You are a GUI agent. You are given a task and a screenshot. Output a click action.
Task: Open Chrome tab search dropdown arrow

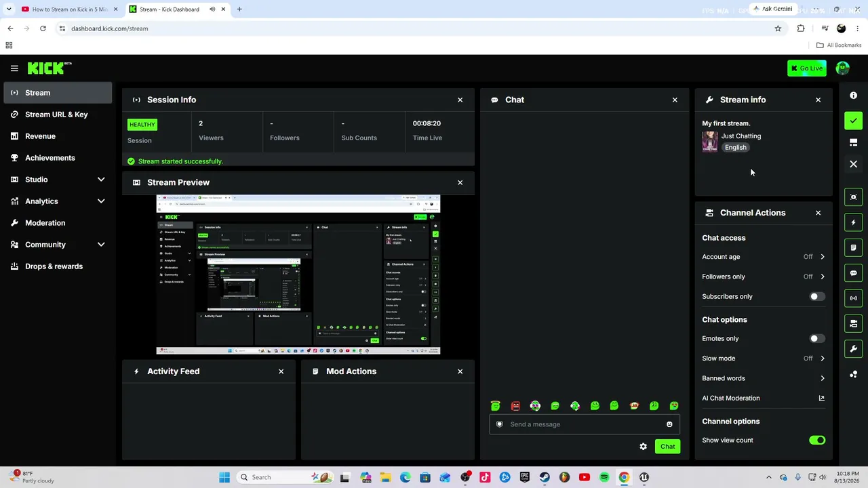9,9
